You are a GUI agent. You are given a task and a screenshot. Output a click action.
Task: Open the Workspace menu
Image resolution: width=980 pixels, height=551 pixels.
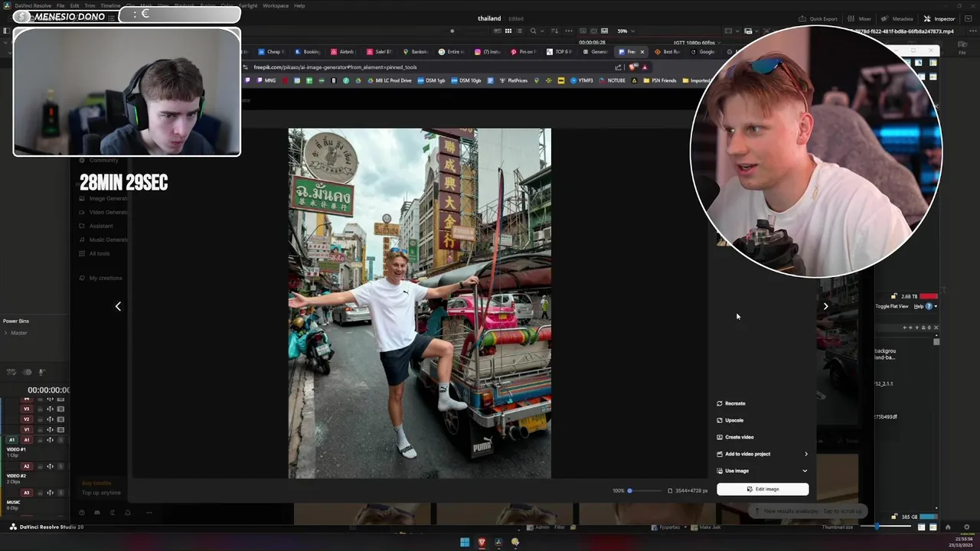(x=276, y=5)
